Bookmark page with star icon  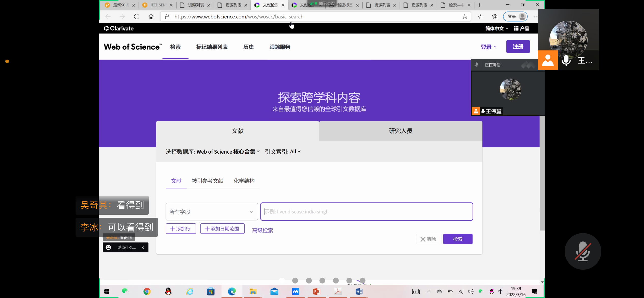(465, 17)
